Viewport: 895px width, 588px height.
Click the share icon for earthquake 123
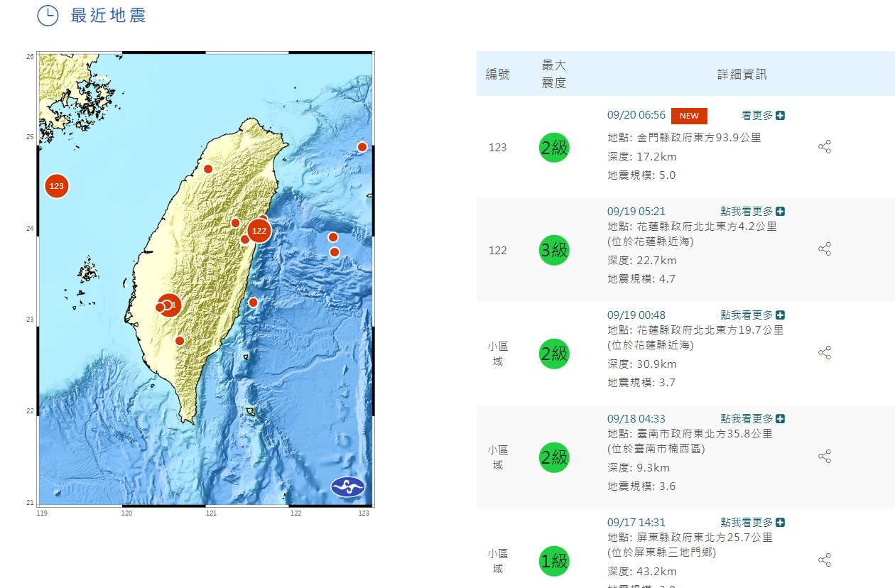[x=824, y=147]
